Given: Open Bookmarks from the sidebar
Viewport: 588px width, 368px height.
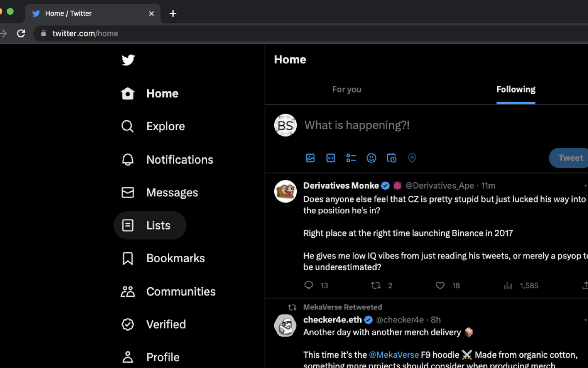Looking at the screenshot, I should tap(163, 259).
